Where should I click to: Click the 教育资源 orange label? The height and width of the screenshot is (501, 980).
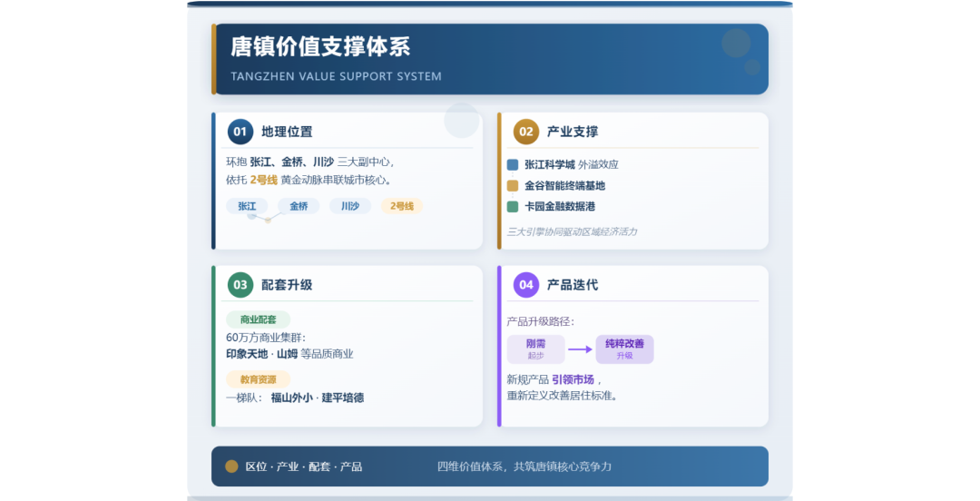(x=258, y=379)
